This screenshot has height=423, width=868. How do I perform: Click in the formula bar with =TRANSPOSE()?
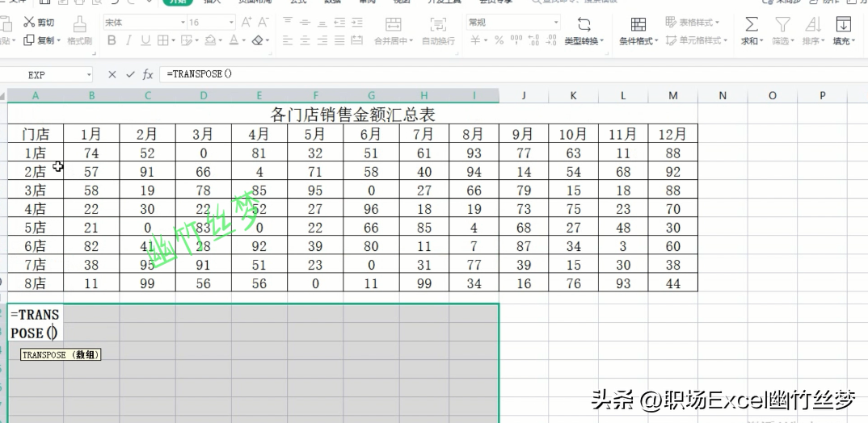click(x=512, y=74)
